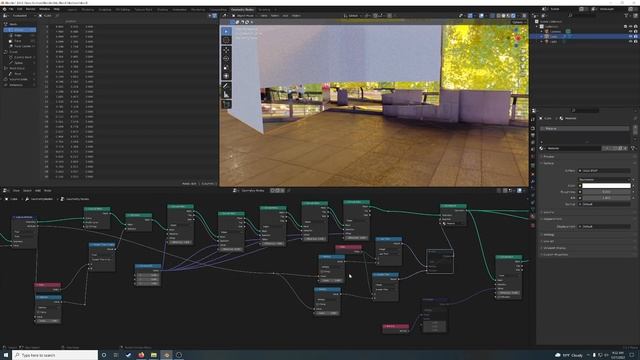640x360 pixels.
Task: Select Edge domain in spreadsheet sidebar
Action: (19, 35)
